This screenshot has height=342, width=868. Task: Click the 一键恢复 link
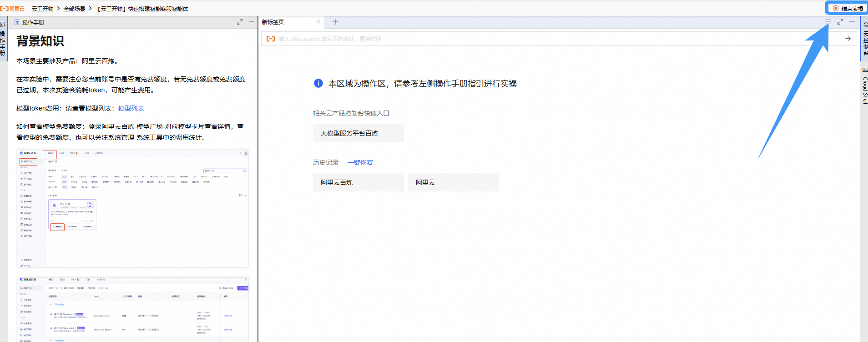click(360, 162)
